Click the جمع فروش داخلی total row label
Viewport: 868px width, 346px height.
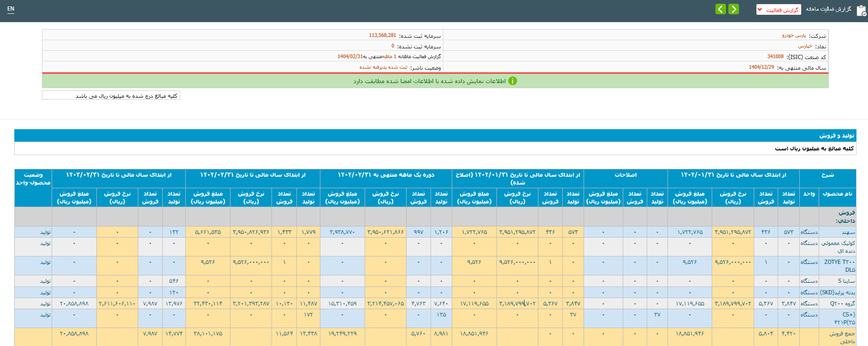point(842,337)
